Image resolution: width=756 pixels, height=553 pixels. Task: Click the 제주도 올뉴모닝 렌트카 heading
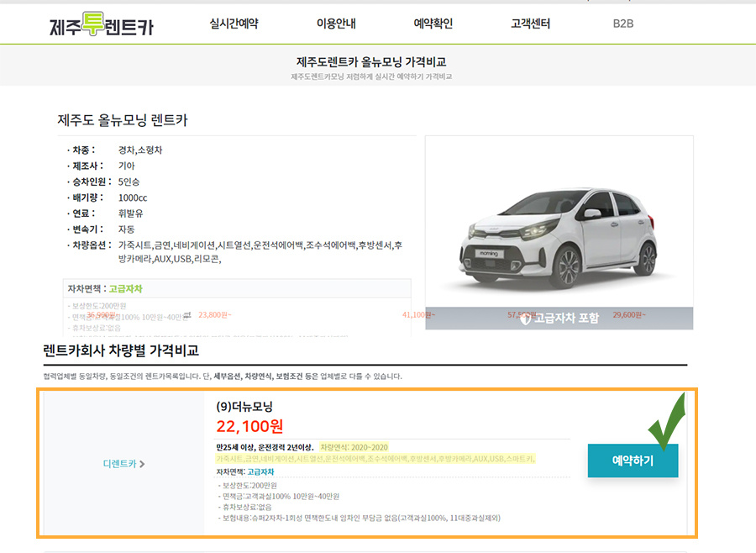(123, 119)
